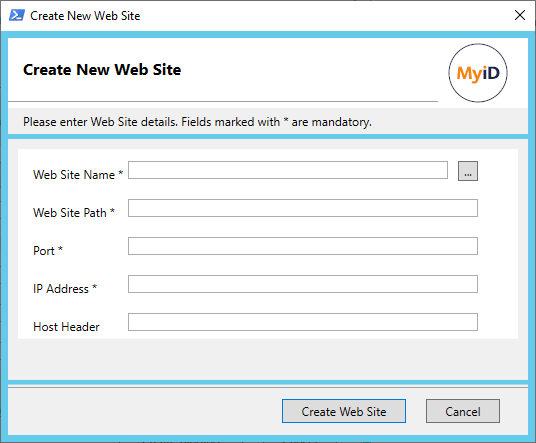Click the IP Address label
The height and width of the screenshot is (443, 536).
[x=65, y=288]
